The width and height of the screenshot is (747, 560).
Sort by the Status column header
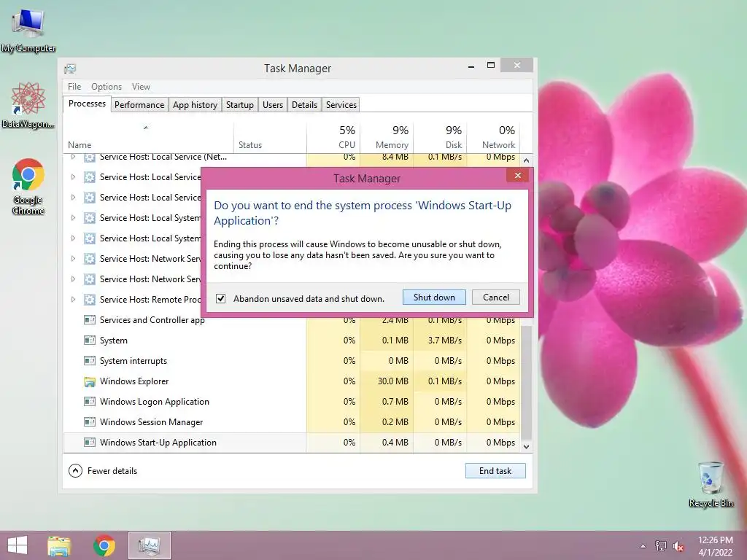point(270,138)
